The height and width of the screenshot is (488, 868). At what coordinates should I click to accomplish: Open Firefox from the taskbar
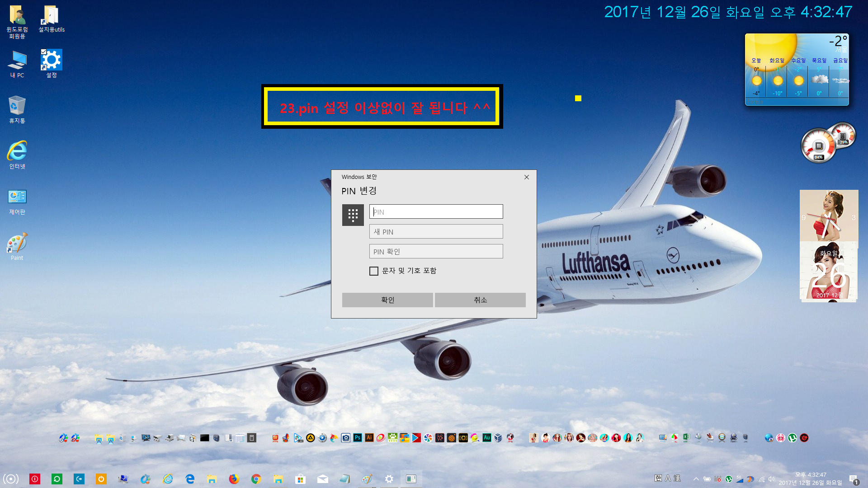[x=234, y=479]
